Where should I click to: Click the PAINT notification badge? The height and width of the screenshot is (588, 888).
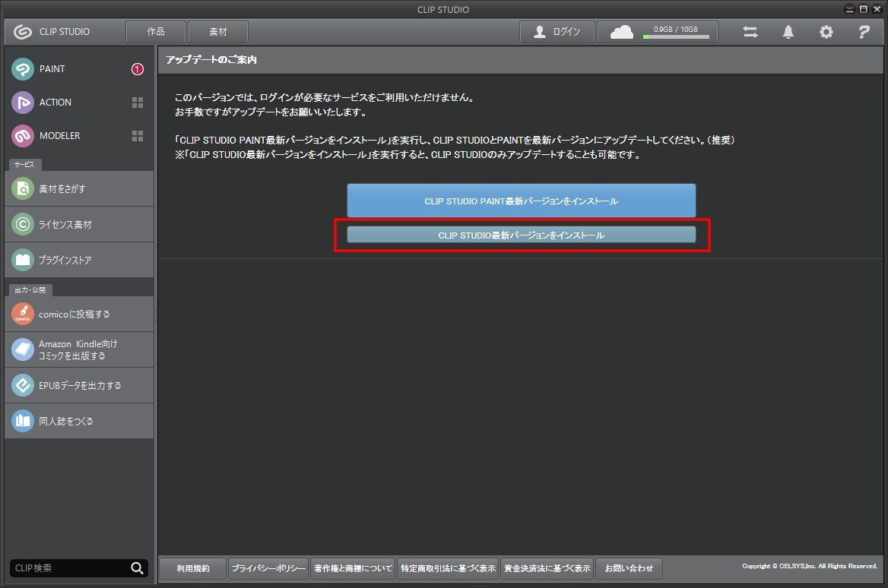pos(138,69)
